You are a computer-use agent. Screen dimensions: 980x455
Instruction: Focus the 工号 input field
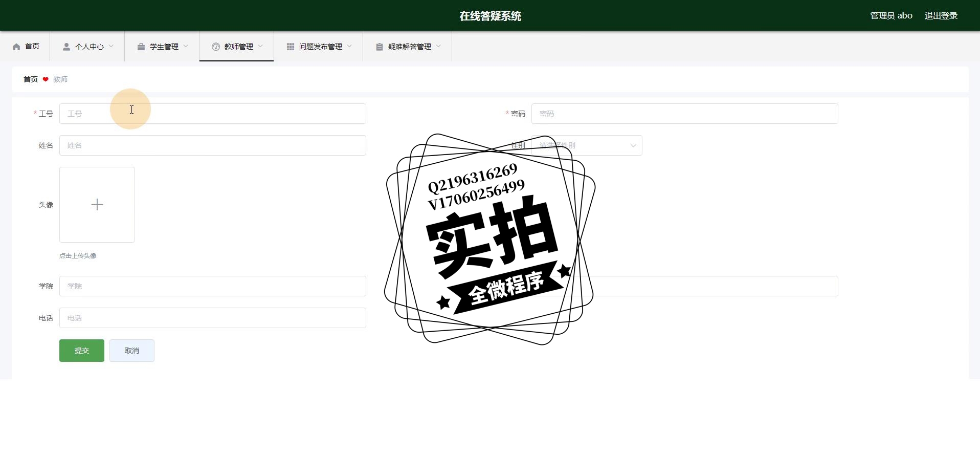click(x=213, y=114)
